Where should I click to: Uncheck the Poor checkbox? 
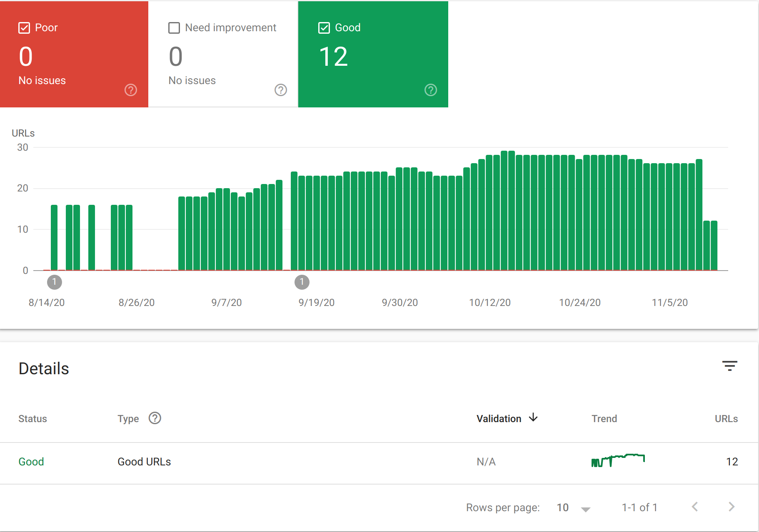pyautogui.click(x=24, y=28)
